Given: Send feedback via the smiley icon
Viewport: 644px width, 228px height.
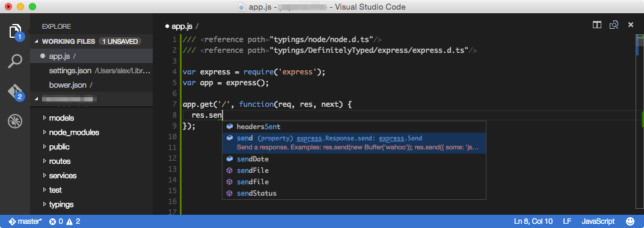Looking at the screenshot, I should [x=630, y=221].
